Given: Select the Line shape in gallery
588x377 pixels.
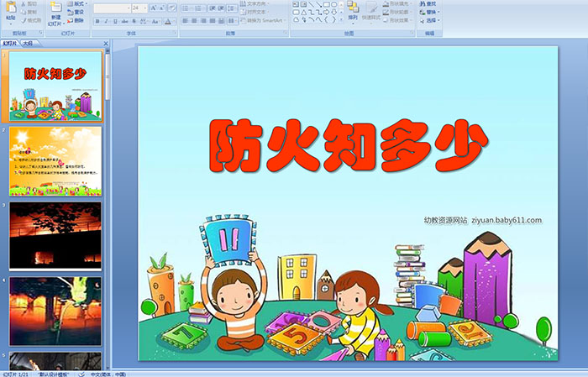Looking at the screenshot, I should [x=312, y=4].
